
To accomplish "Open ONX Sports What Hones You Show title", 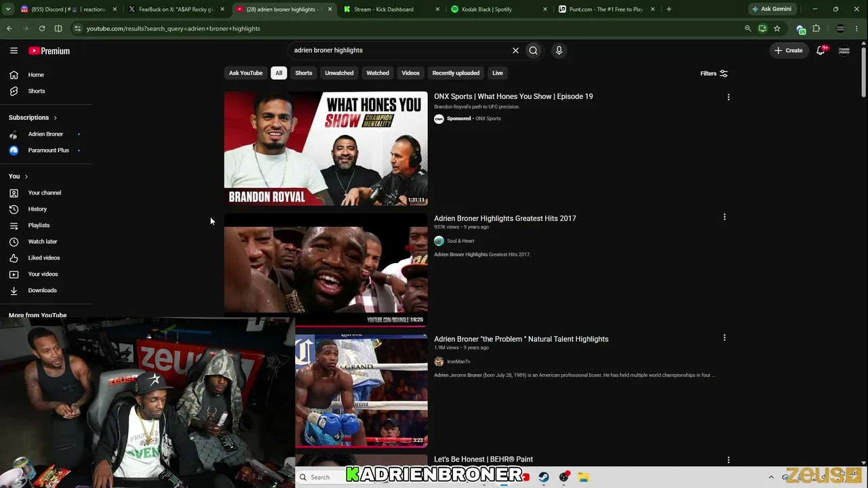I will (513, 96).
